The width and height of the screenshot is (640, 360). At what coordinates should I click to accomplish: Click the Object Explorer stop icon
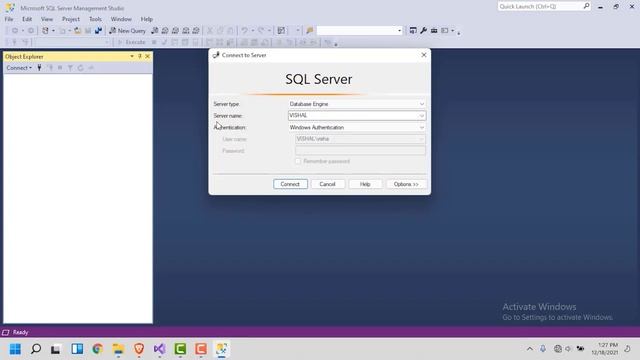pyautogui.click(x=60, y=68)
